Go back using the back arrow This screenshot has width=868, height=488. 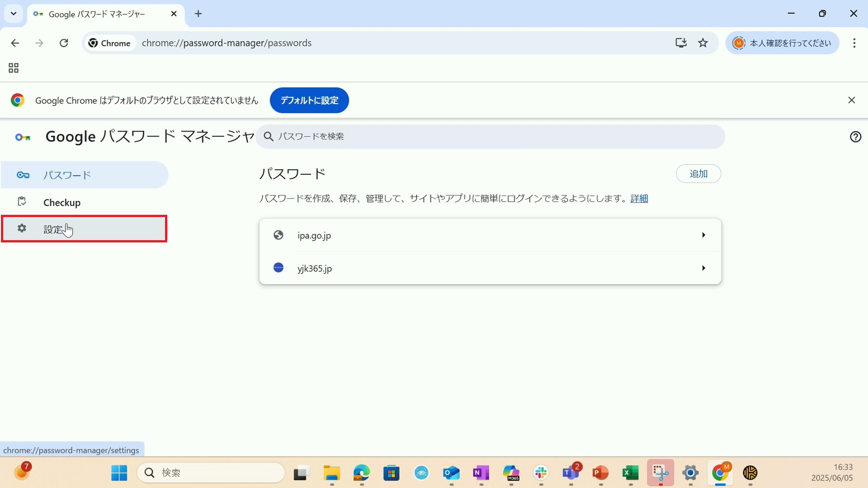[15, 43]
